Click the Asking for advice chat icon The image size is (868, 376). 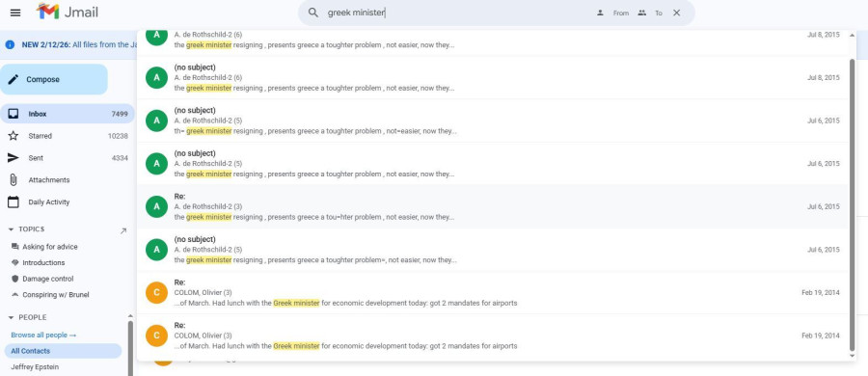coord(14,247)
